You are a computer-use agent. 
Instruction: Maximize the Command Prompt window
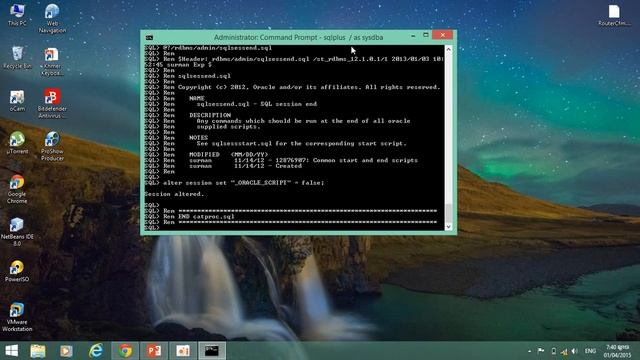pyautogui.click(x=426, y=35)
